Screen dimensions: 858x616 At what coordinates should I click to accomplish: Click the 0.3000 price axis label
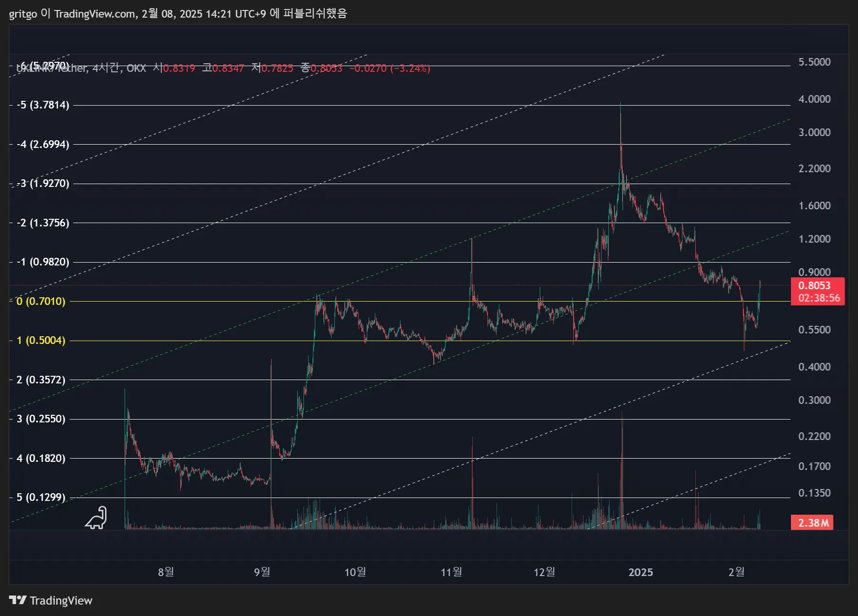tap(814, 400)
